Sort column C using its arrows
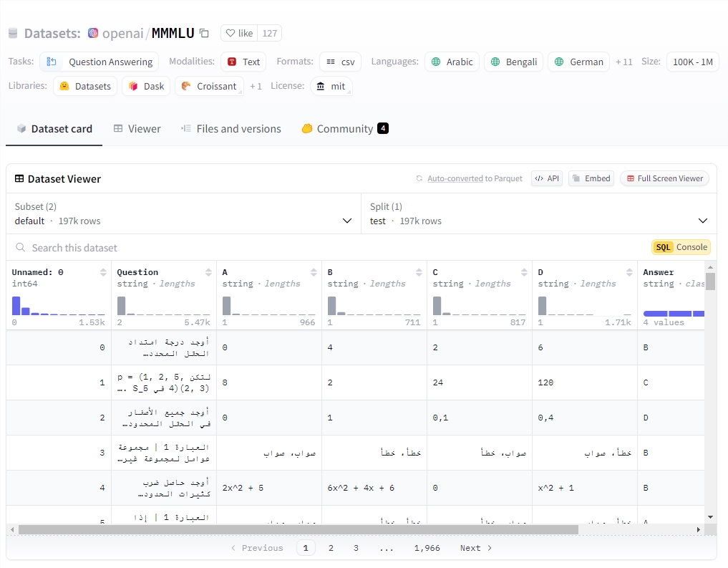Viewport: 728px width, 568px height. click(x=524, y=272)
